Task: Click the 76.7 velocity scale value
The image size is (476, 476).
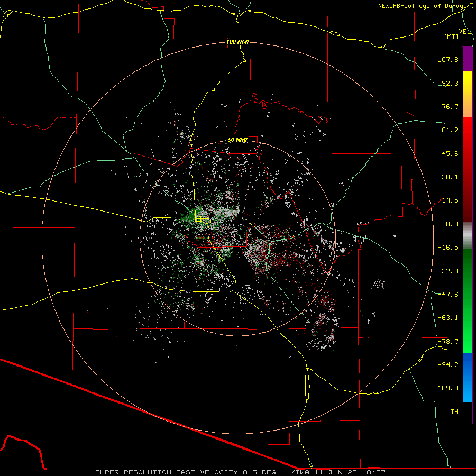Action: (x=450, y=106)
